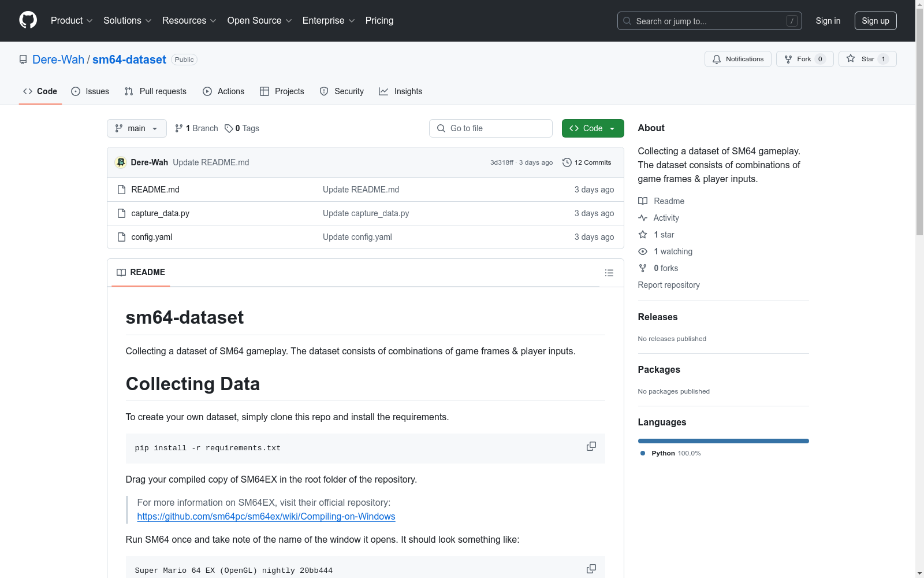Viewport: 924px width, 578px height.
Task: Click the magnifier icon in Go to file
Action: pyautogui.click(x=441, y=128)
